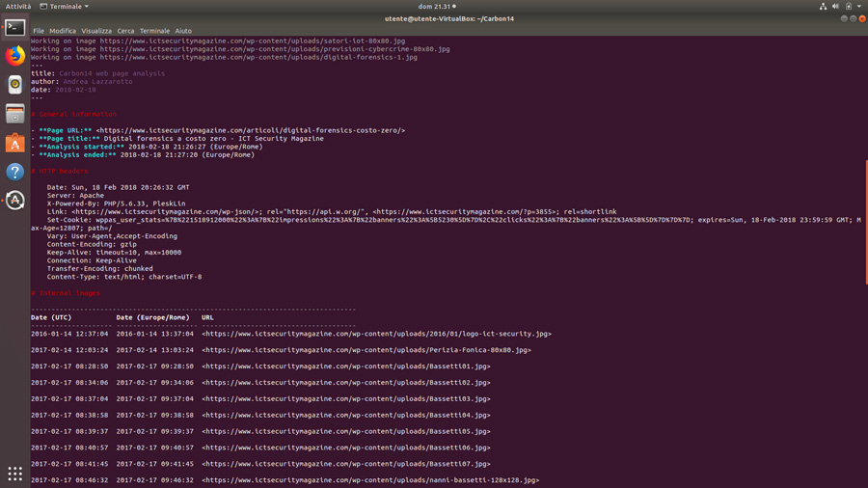Open the Aiuto menu
868x488 pixels.
tap(183, 31)
